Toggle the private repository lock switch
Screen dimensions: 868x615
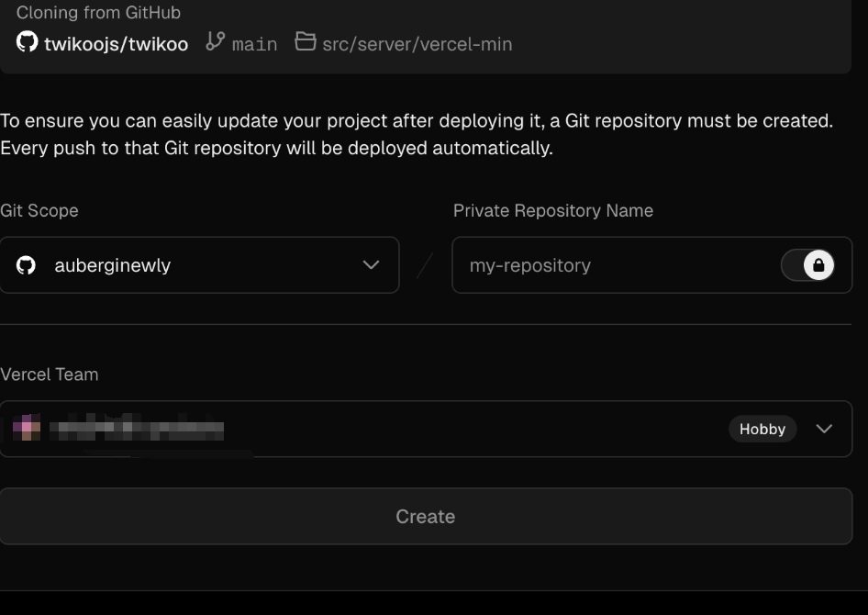(x=807, y=265)
